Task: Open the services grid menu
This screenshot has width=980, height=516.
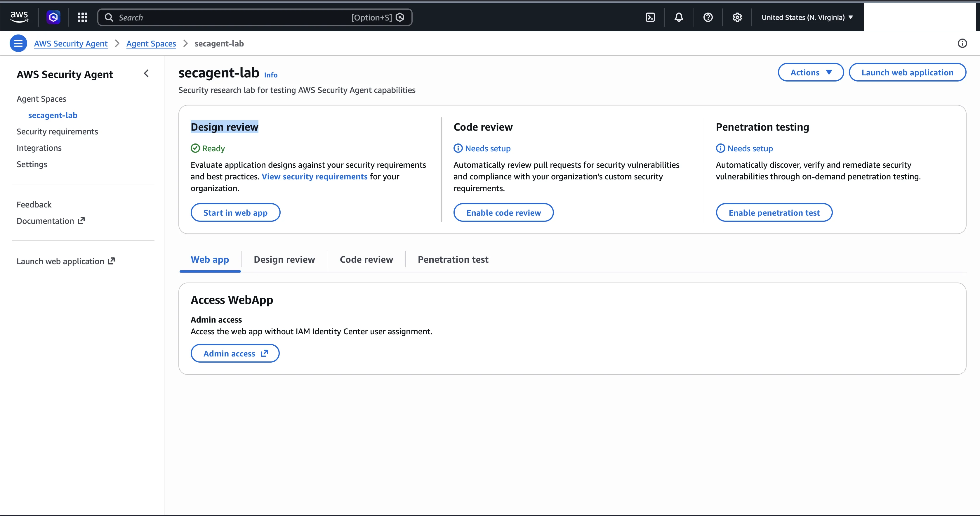Action: pyautogui.click(x=83, y=17)
